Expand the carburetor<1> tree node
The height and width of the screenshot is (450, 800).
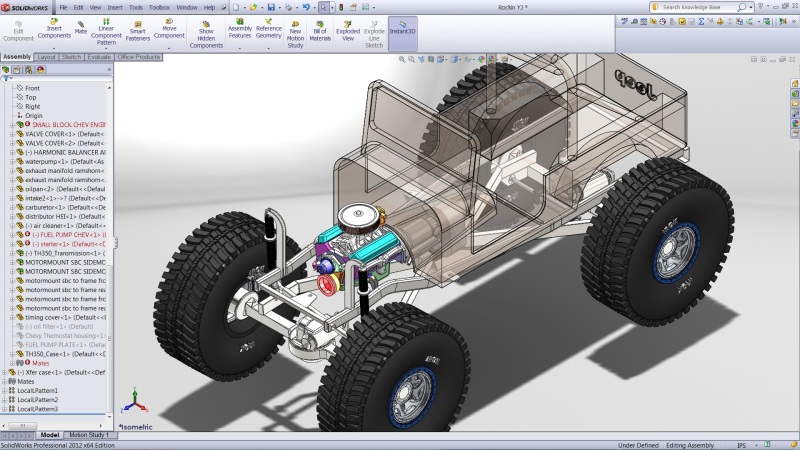tap(12, 207)
